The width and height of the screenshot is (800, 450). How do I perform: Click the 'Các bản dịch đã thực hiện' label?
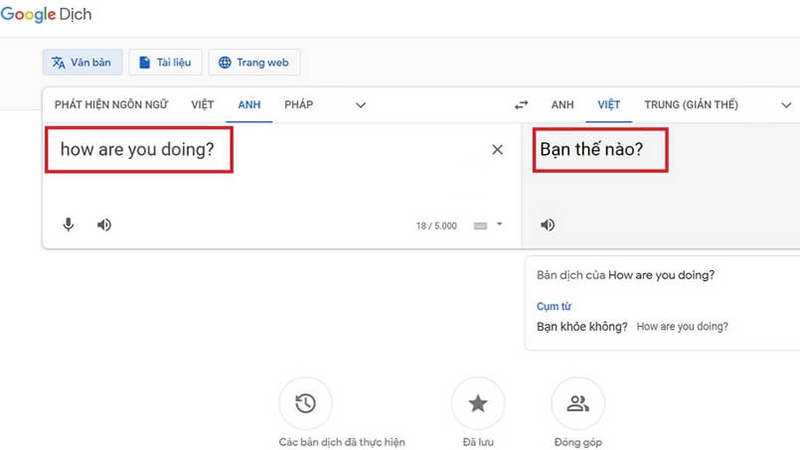click(342, 442)
